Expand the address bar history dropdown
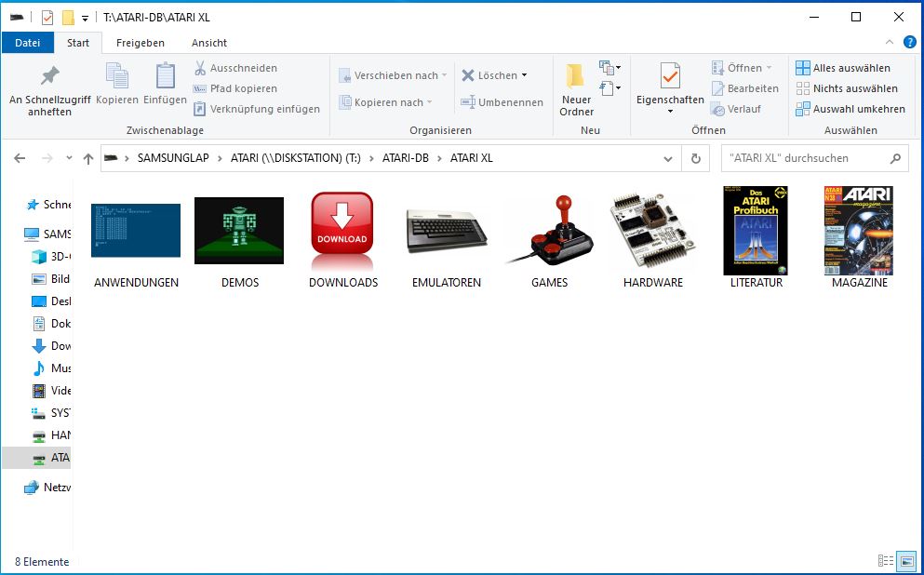Image resolution: width=924 pixels, height=575 pixels. [668, 158]
